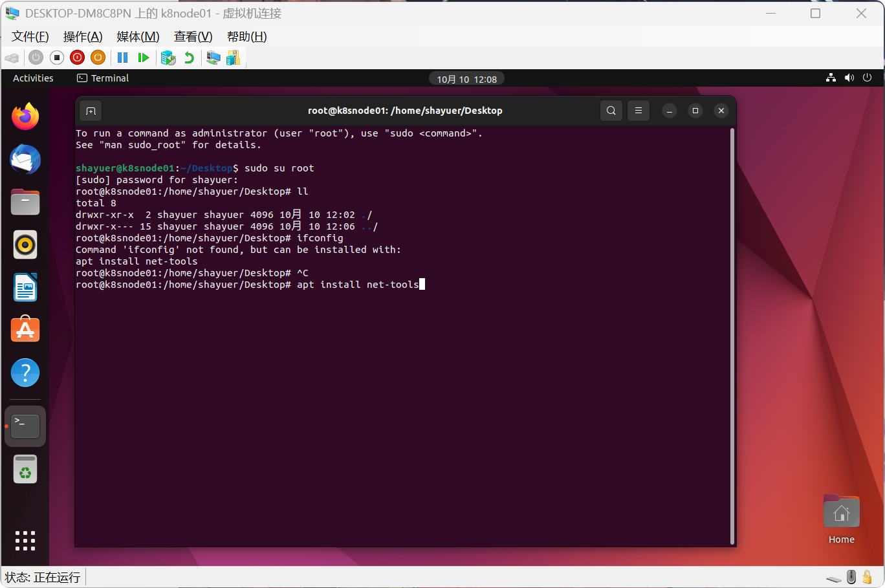This screenshot has height=588, width=885.
Task: Click the volume icon in Ubuntu top bar
Action: pyautogui.click(x=849, y=78)
